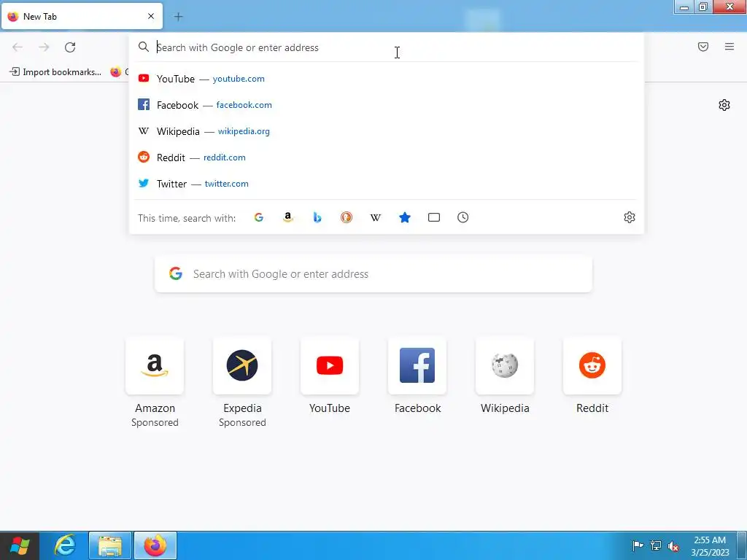The height and width of the screenshot is (560, 747).
Task: Open the Action Center flag tray icon
Action: click(x=638, y=545)
